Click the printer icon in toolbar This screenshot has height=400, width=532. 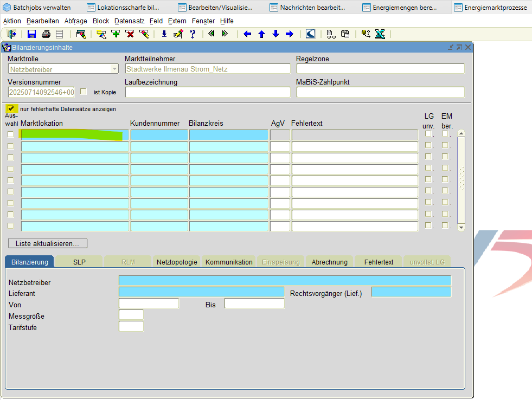(46, 34)
